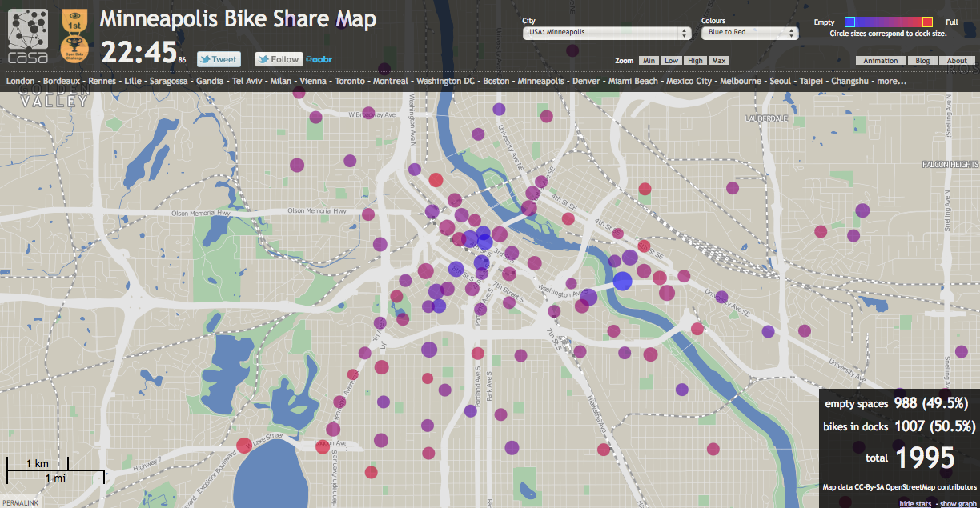
Task: Set zoom level to Max
Action: pos(718,61)
